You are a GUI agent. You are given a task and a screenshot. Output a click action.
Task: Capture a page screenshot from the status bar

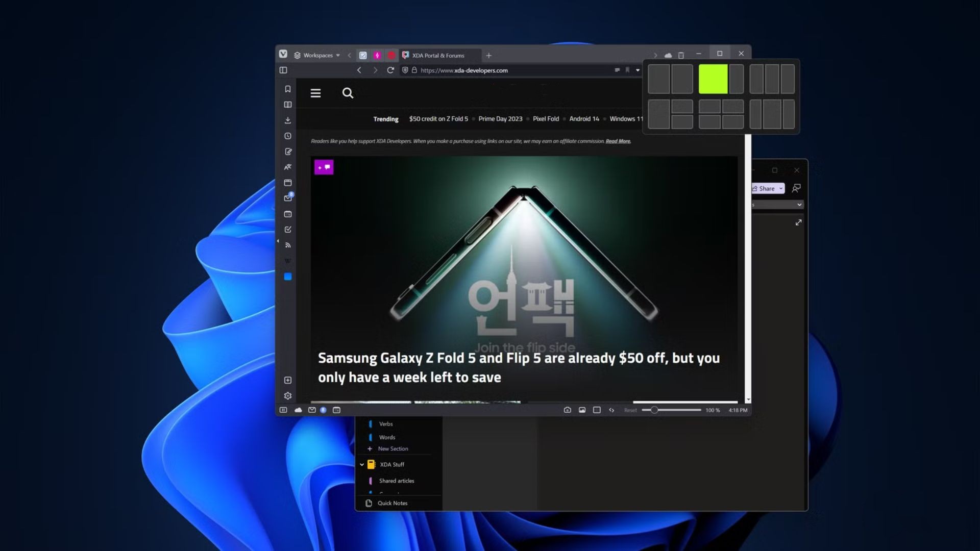[567, 410]
